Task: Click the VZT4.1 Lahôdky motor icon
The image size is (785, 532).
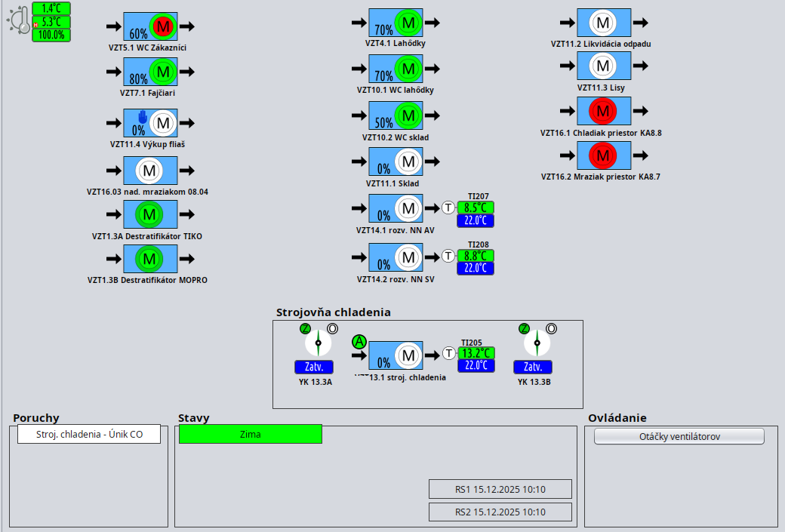Action: point(408,23)
